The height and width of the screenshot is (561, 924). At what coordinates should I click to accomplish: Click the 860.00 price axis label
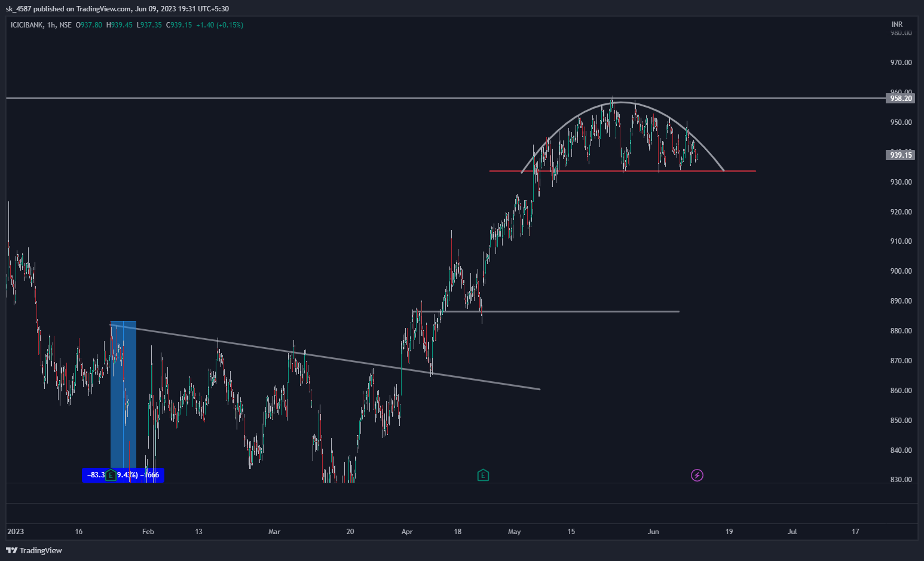pyautogui.click(x=901, y=391)
